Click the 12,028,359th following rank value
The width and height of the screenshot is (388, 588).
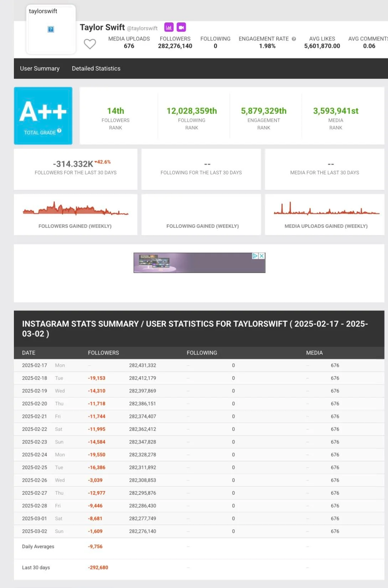tap(192, 111)
